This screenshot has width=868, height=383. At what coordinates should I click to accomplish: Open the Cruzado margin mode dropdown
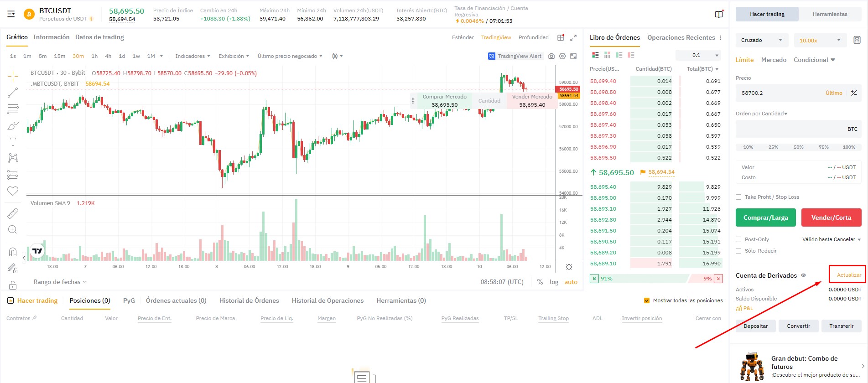click(761, 40)
